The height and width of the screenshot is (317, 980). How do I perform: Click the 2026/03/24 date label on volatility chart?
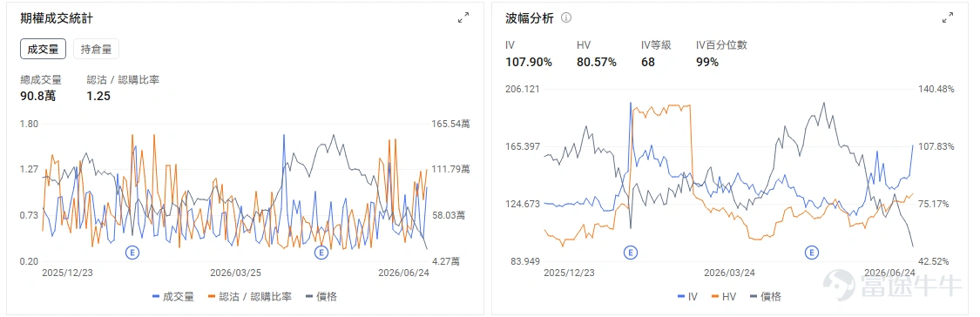(729, 273)
